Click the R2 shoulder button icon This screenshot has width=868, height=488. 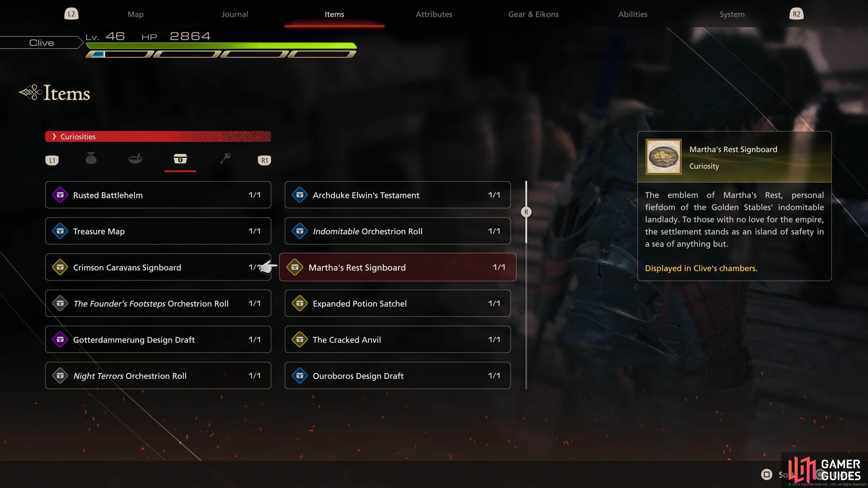click(796, 14)
